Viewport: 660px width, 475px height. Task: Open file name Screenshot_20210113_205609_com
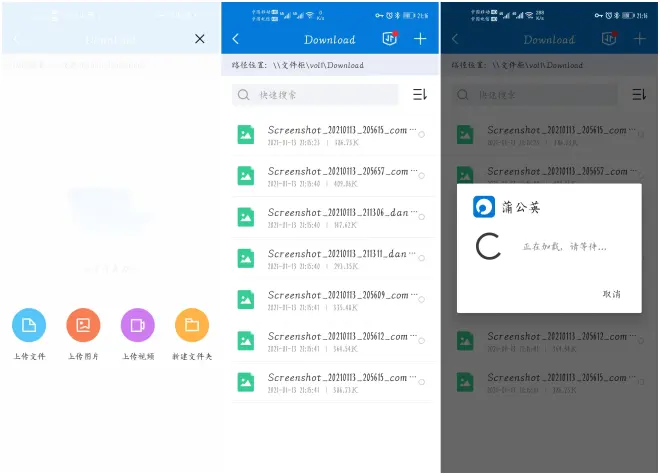click(342, 295)
